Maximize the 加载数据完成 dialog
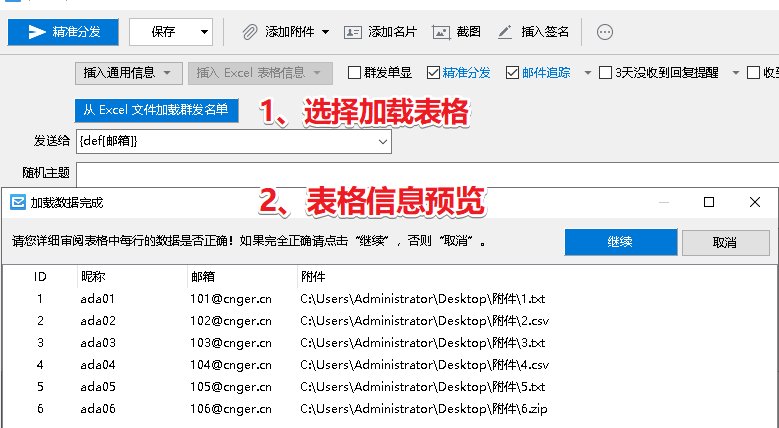779x428 pixels. coord(709,202)
